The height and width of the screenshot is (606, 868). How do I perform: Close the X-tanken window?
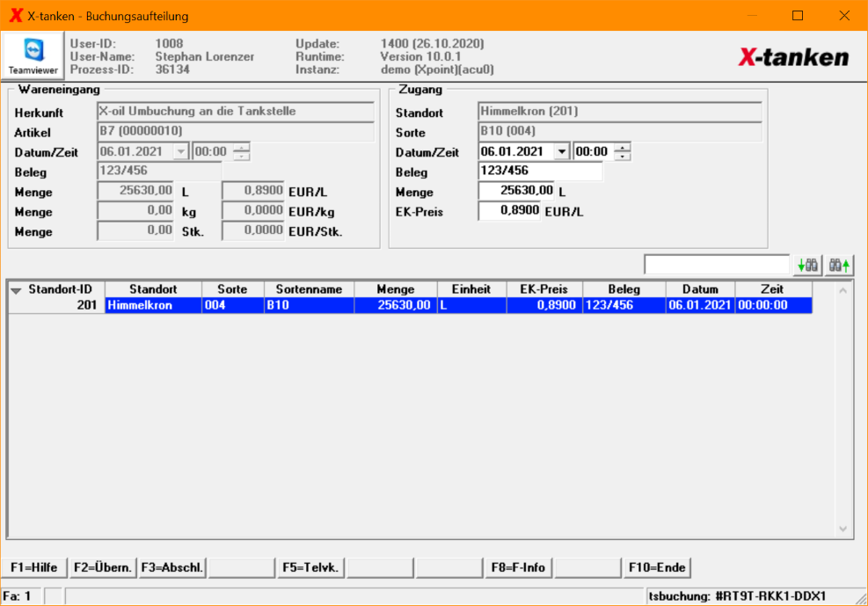[844, 16]
